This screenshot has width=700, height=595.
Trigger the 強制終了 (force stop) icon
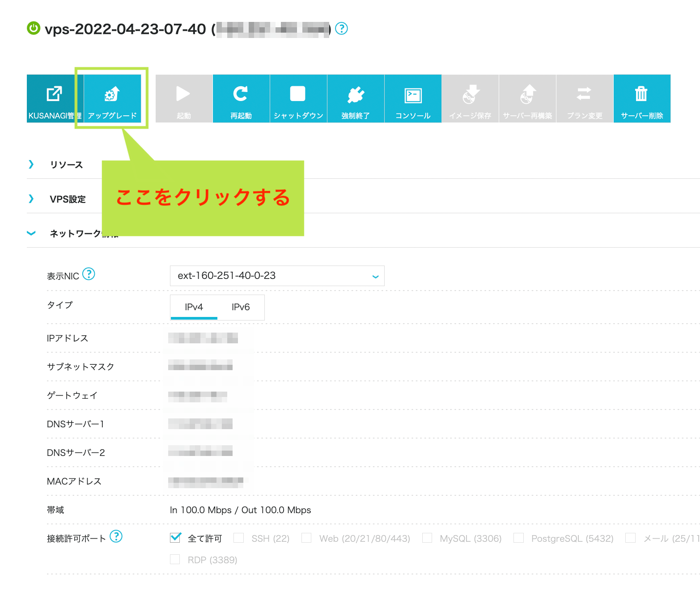tap(356, 98)
